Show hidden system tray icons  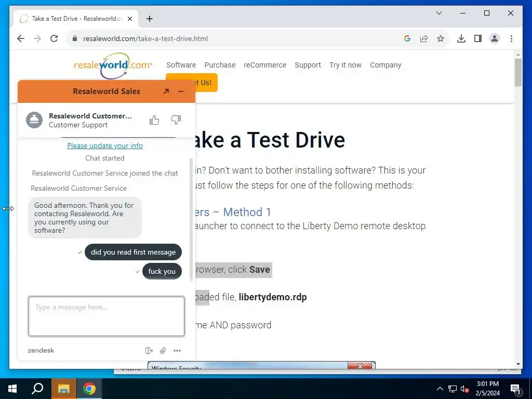440,389
